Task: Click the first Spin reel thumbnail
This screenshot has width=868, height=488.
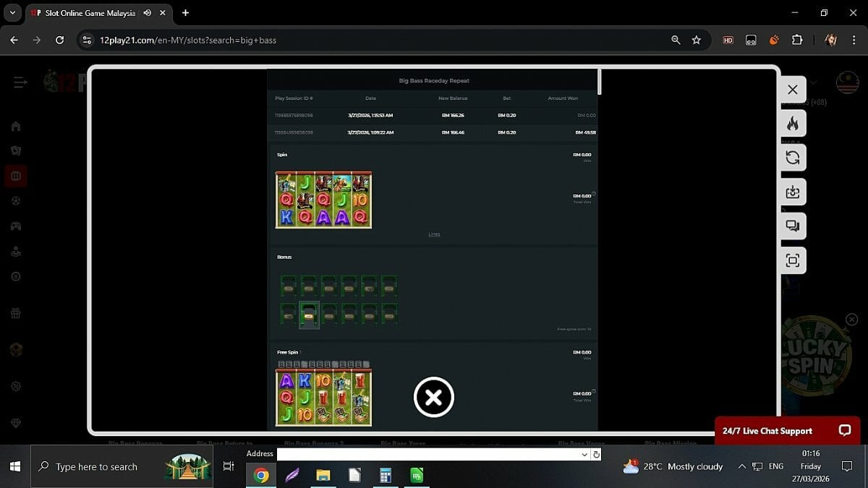Action: pos(323,200)
